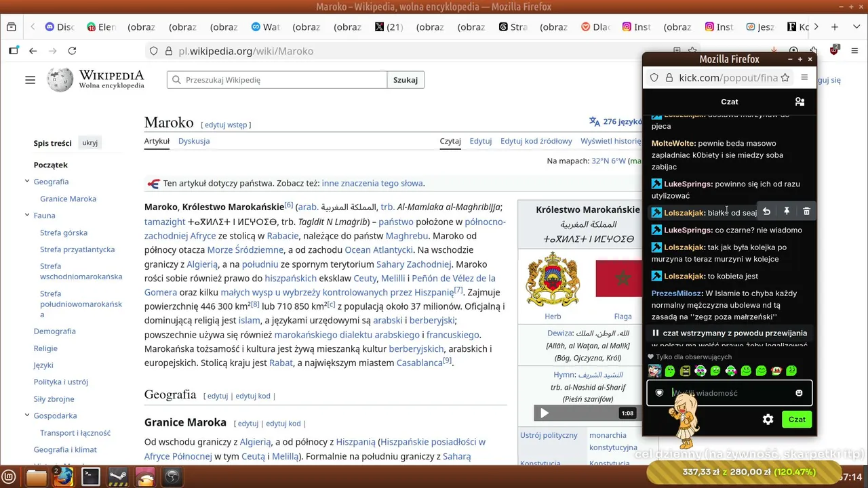Reply to the Lolszakjak message
The image size is (868, 488).
(x=766, y=211)
